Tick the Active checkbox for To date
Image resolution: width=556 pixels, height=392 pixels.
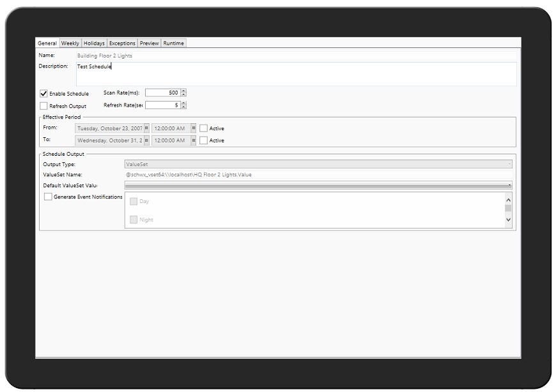point(203,140)
